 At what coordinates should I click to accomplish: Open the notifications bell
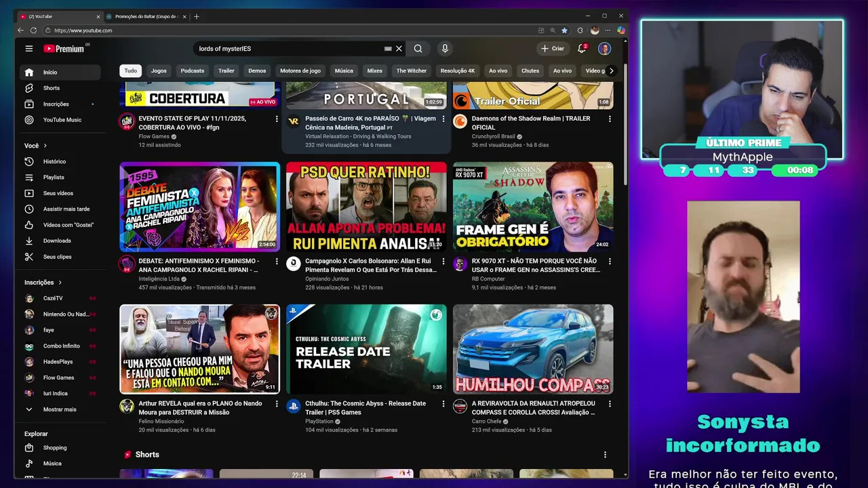click(x=582, y=49)
